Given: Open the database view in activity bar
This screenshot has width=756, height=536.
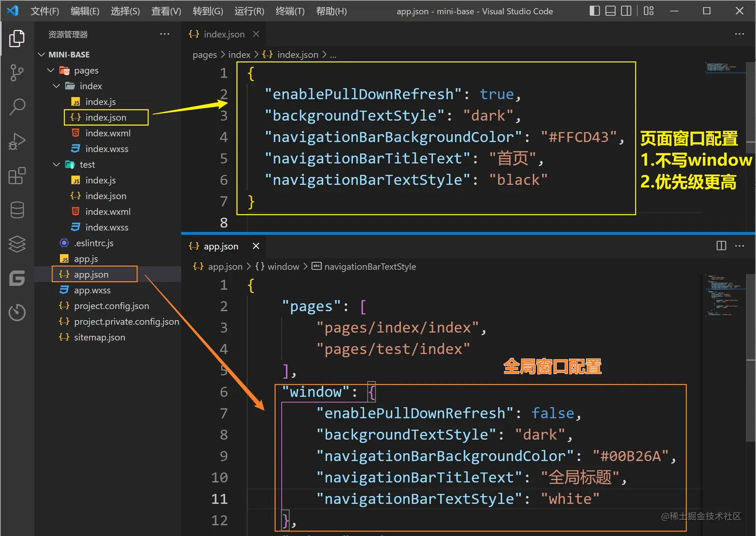Looking at the screenshot, I should (x=17, y=210).
